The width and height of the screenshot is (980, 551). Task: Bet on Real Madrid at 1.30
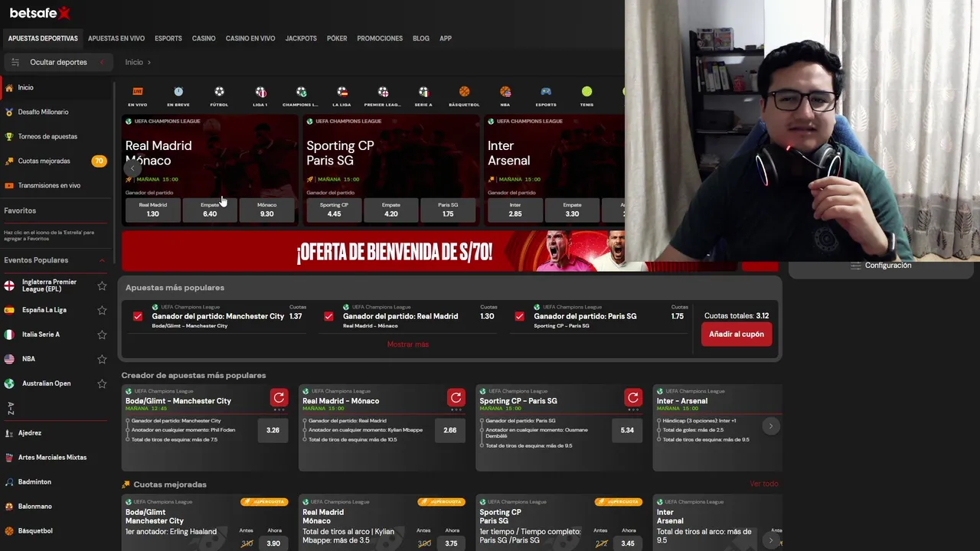(x=153, y=210)
